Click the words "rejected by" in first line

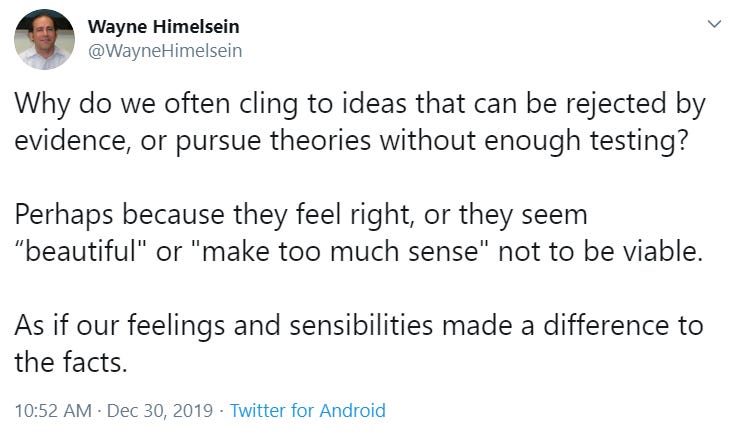[x=635, y=104]
